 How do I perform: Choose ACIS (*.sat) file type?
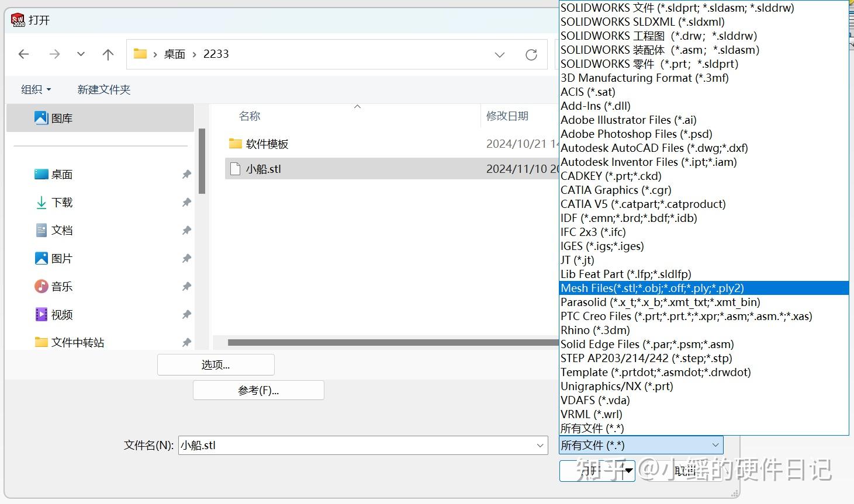click(704, 92)
